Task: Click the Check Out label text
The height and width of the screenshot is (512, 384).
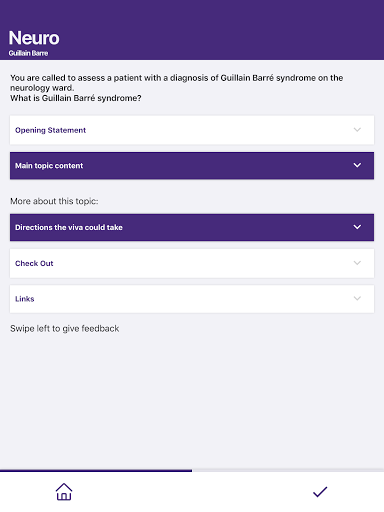Action: pos(34,263)
